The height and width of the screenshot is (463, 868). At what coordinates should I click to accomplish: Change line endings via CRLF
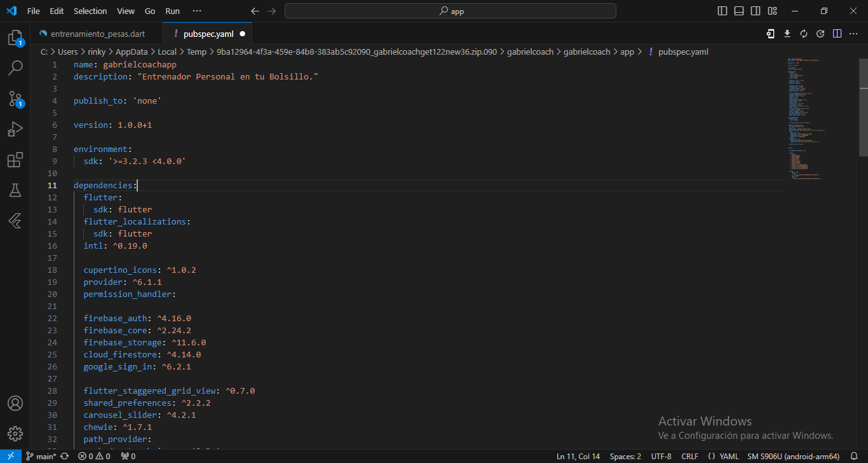(689, 456)
